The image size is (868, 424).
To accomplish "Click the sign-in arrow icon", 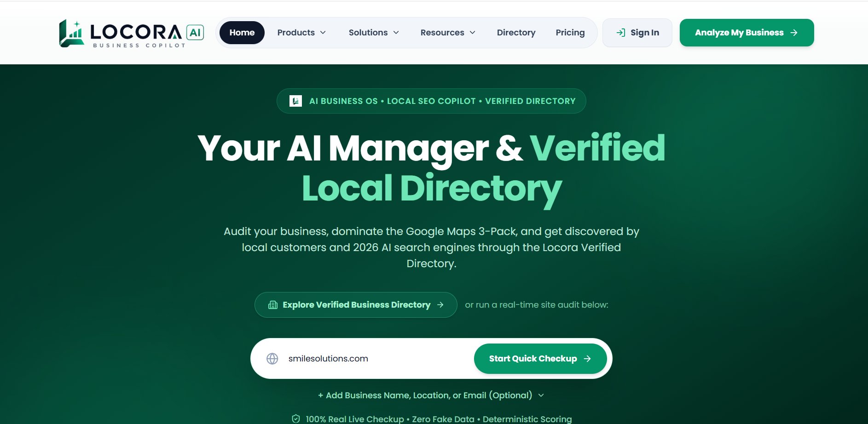I will pyautogui.click(x=621, y=33).
